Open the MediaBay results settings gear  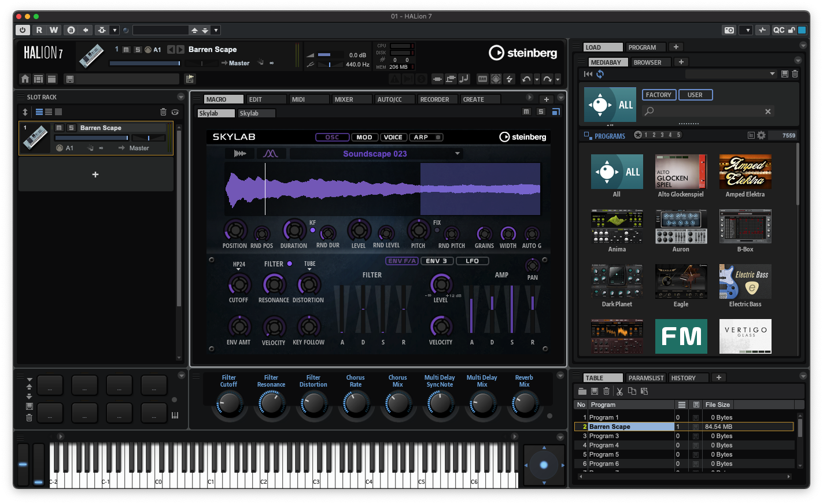point(761,135)
